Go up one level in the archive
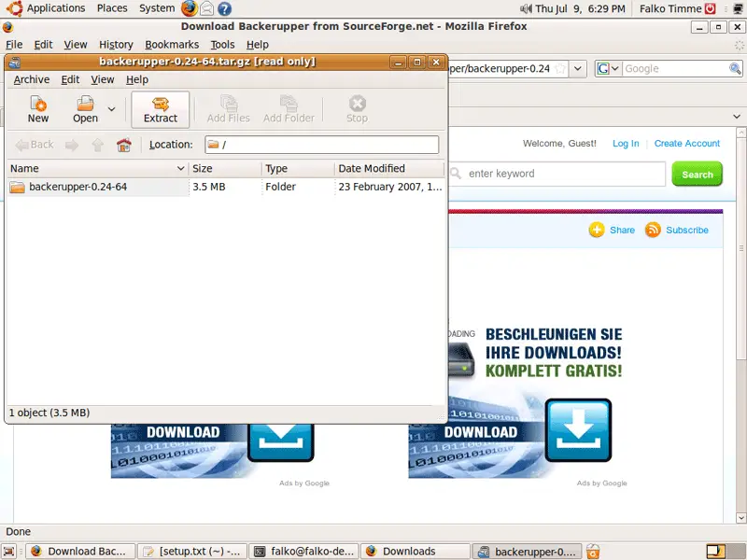Screen dimensions: 747x560 pos(98,145)
